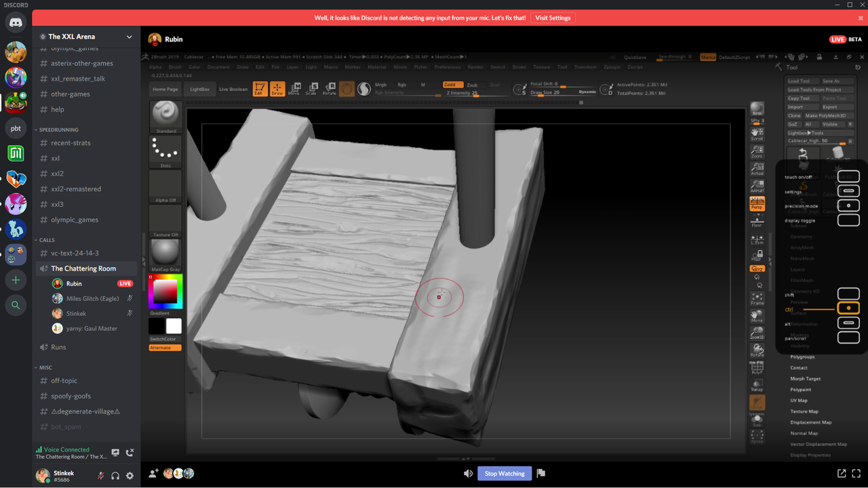The height and width of the screenshot is (488, 868).
Task: Choose the Rotate tool icon in top shelf
Action: [x=329, y=89]
